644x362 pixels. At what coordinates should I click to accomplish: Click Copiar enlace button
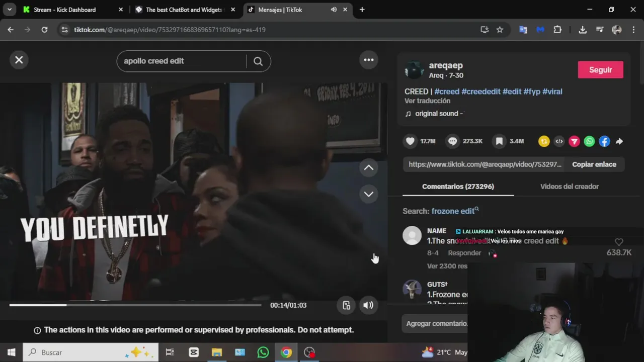594,164
